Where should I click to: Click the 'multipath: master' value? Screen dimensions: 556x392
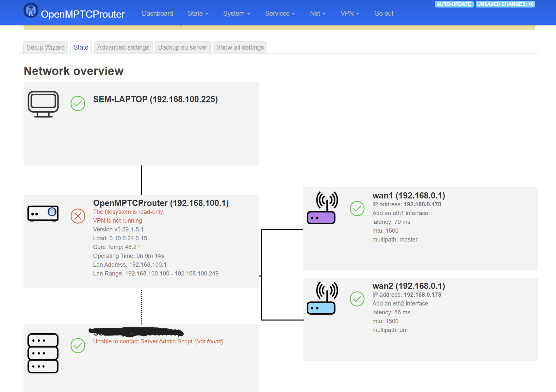395,240
